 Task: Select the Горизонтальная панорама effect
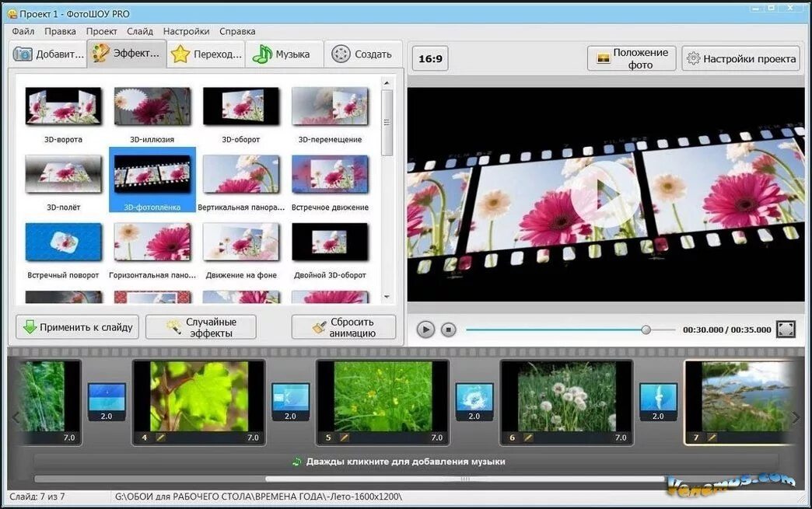click(152, 250)
